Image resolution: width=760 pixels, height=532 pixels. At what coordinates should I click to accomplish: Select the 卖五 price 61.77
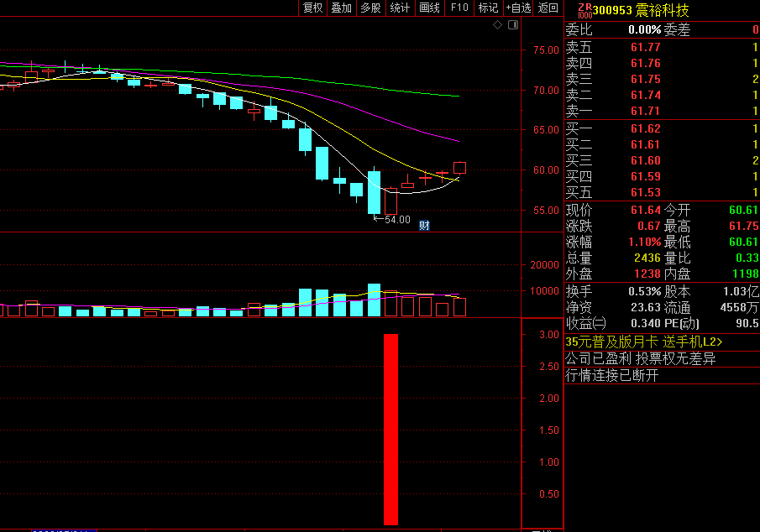(x=645, y=47)
